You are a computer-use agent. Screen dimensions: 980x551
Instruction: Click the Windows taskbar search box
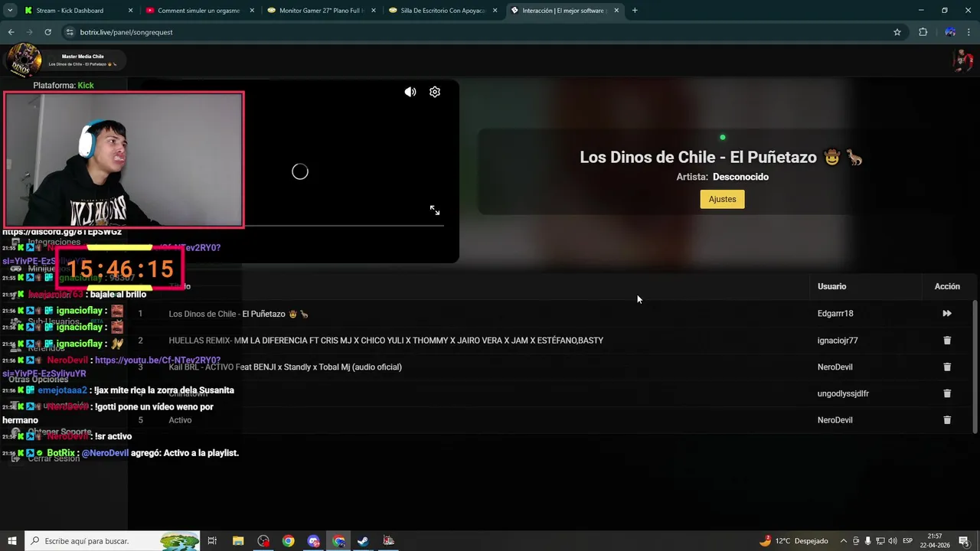pos(113,541)
